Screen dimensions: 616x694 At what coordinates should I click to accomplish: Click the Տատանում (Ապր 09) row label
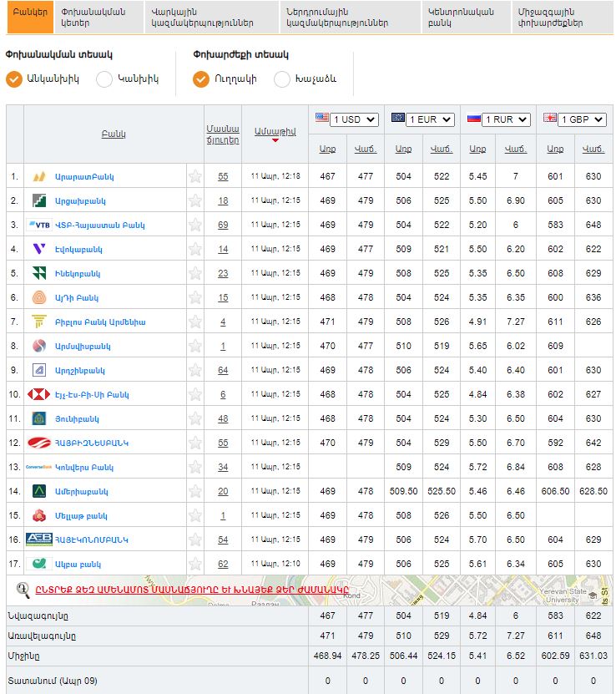[53, 681]
